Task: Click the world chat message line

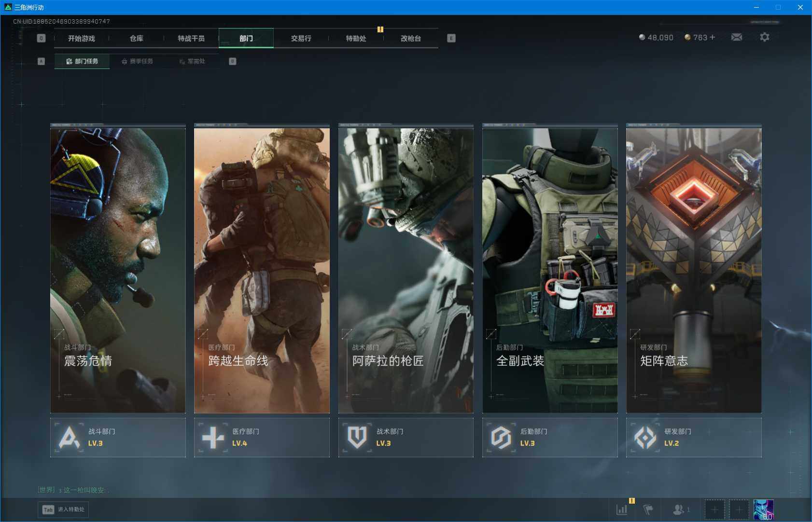Action: click(x=73, y=490)
